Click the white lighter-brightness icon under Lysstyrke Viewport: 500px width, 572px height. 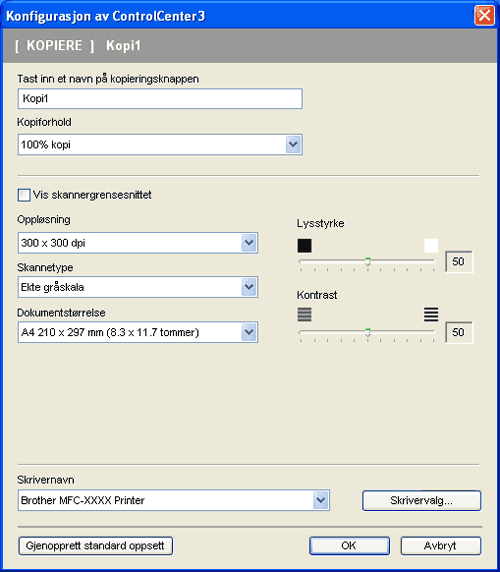pyautogui.click(x=431, y=246)
